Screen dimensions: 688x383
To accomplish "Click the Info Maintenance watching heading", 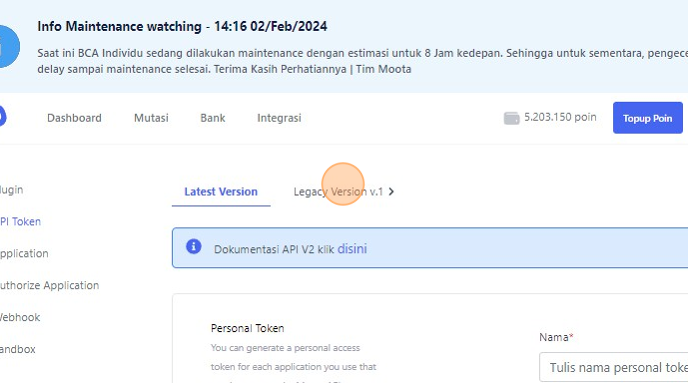I will point(182,26).
